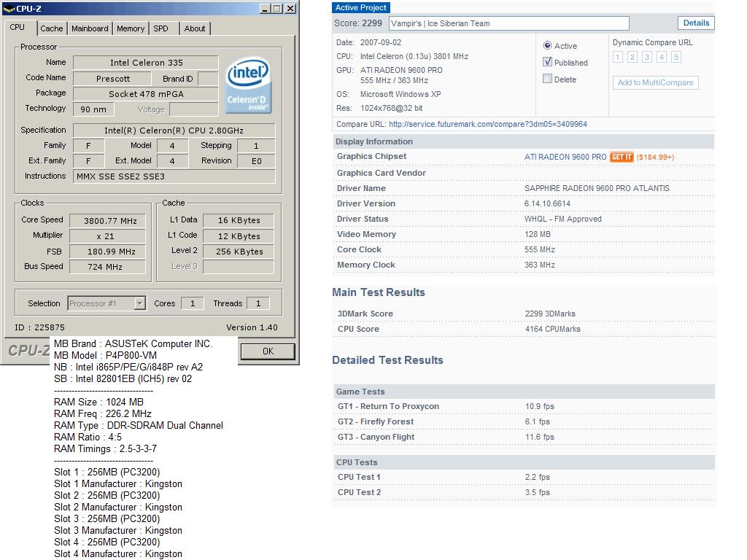Screen dimensions: 747x560
Task: Click the CPU-Z title bar icon
Action: point(8,9)
